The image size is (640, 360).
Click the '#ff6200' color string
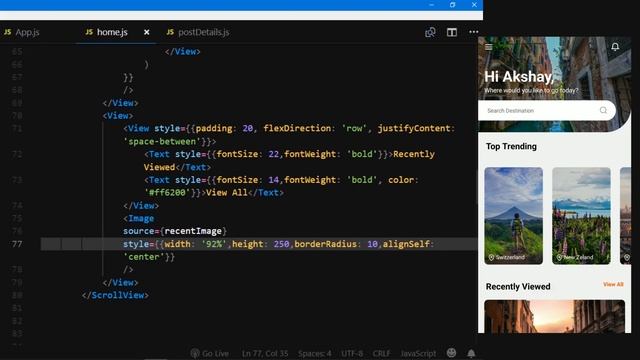pyautogui.click(x=167, y=193)
